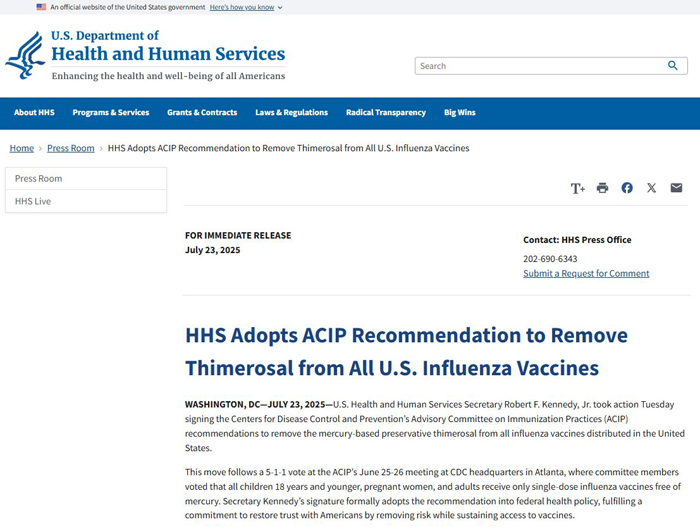Screen dimensions: 700x529
Task: Open Radical Transparency menu item
Action: (386, 112)
